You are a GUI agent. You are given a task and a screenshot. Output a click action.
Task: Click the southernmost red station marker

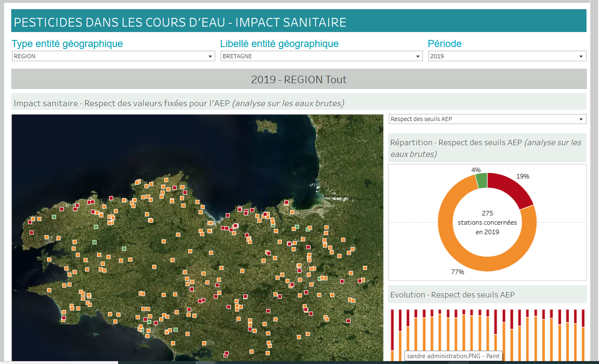(226, 354)
